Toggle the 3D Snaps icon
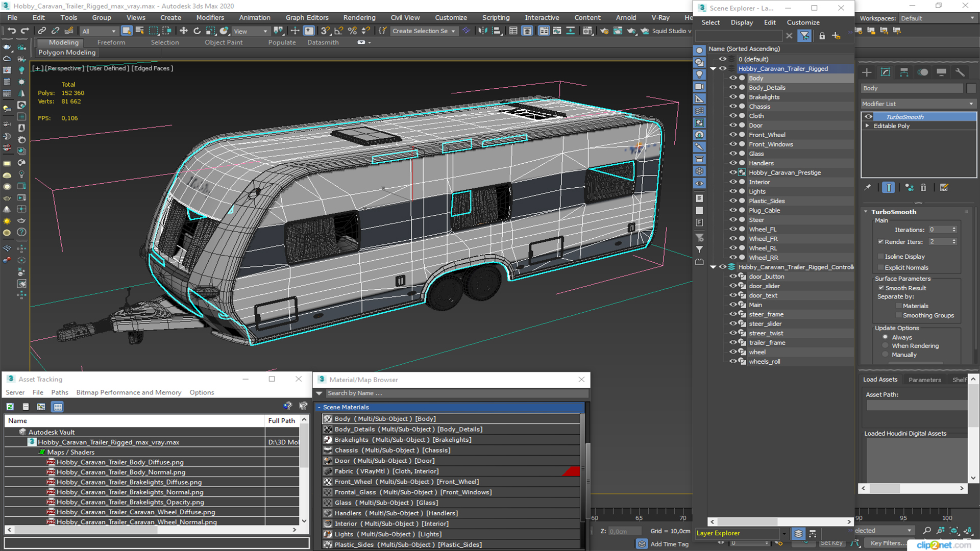 [x=325, y=31]
